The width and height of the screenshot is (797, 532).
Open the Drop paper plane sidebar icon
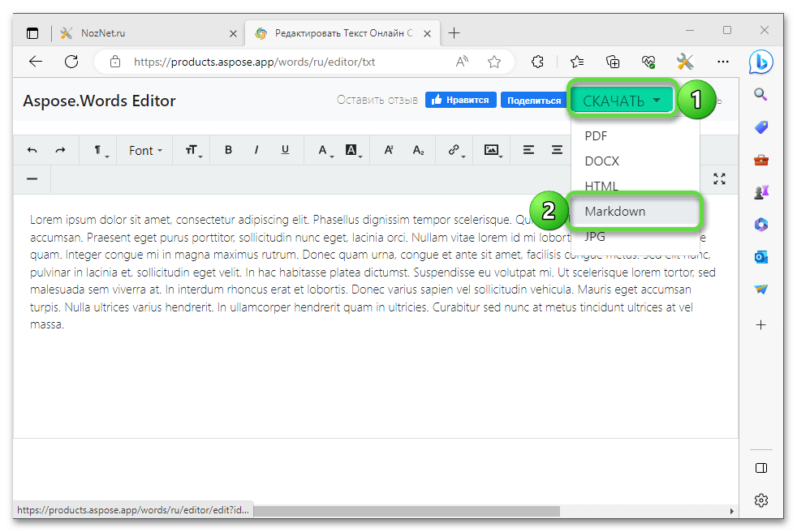(761, 290)
